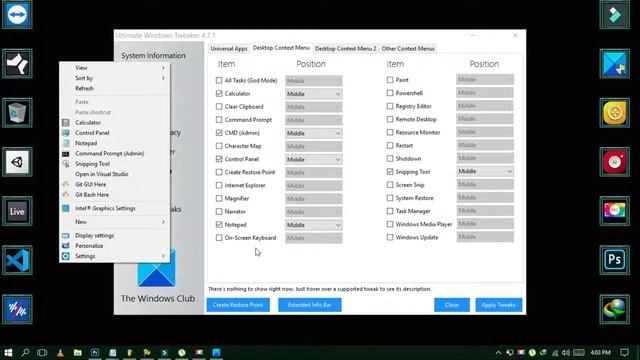640x360 pixels.
Task: Open System Information in the sidebar
Action: pos(153,56)
